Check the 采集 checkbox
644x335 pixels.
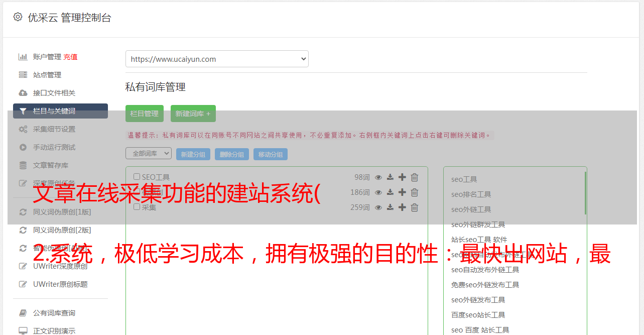coord(137,207)
